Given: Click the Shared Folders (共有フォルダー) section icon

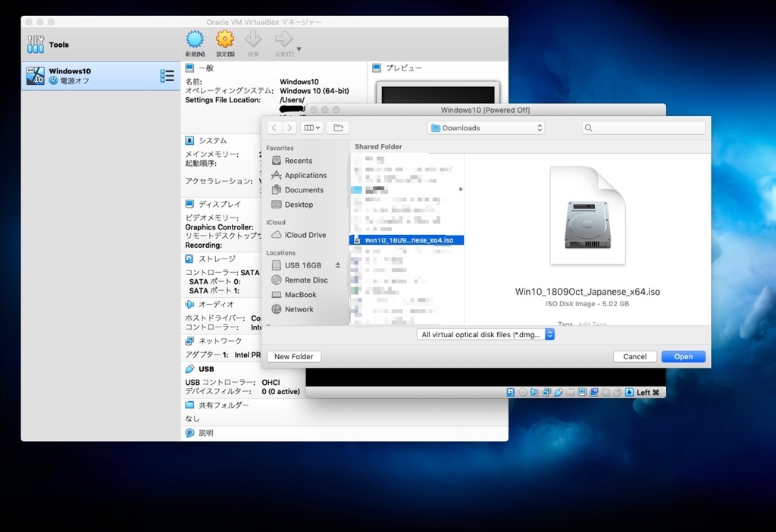Looking at the screenshot, I should point(189,405).
